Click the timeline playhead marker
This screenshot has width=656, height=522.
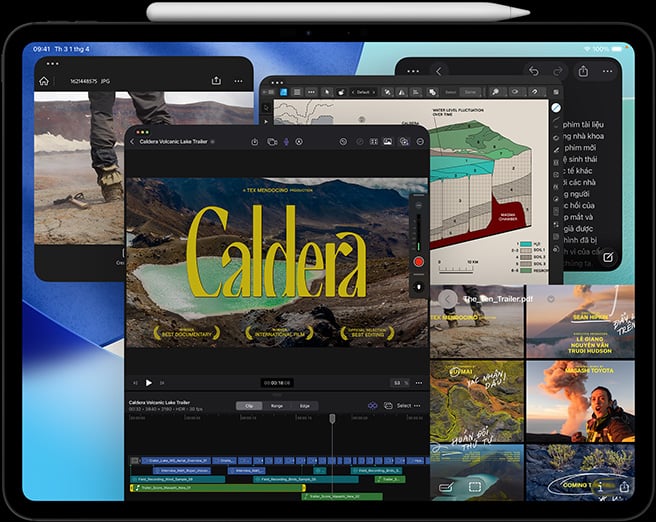[x=333, y=418]
